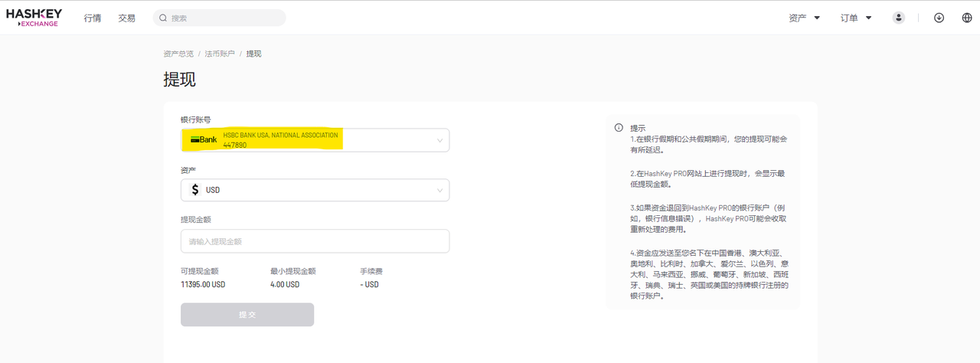
Task: Click the 请输入提现金额 amount field
Action: [x=315, y=241]
